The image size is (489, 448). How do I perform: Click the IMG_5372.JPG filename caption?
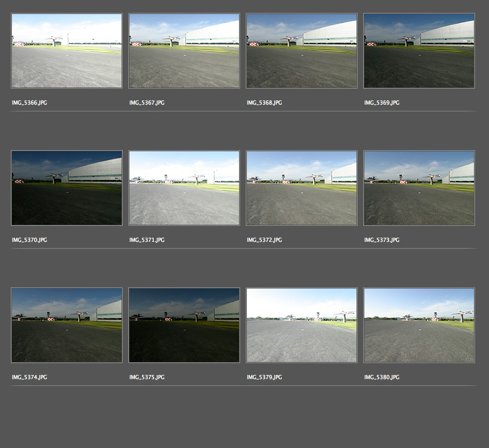click(x=264, y=240)
